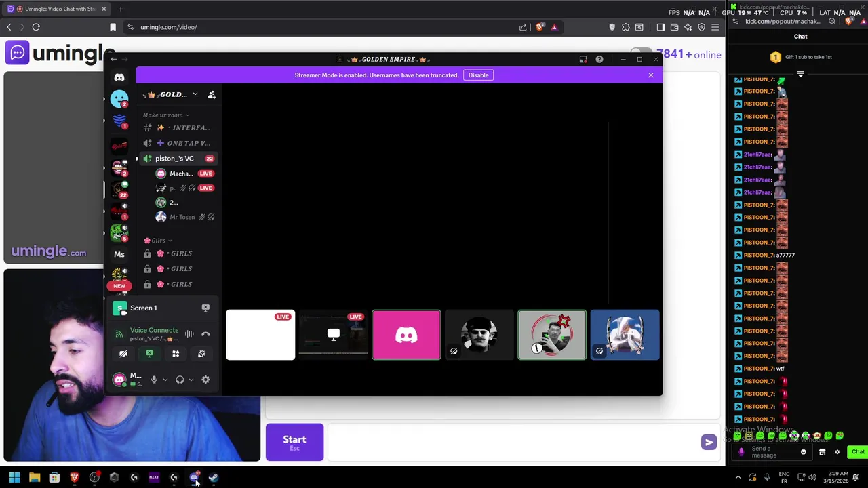
Task: Open the Leo AI sparkle icon
Action: (688, 27)
